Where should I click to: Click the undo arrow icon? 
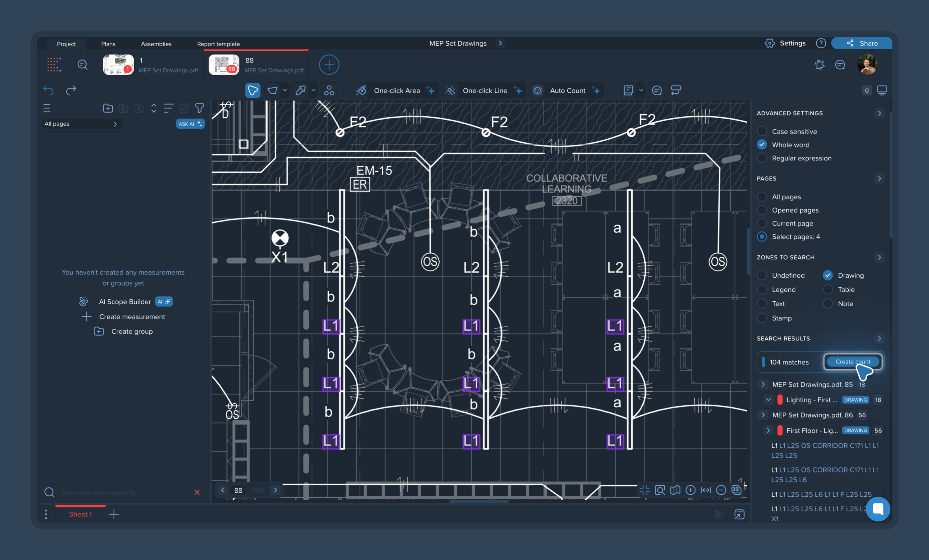(x=49, y=91)
